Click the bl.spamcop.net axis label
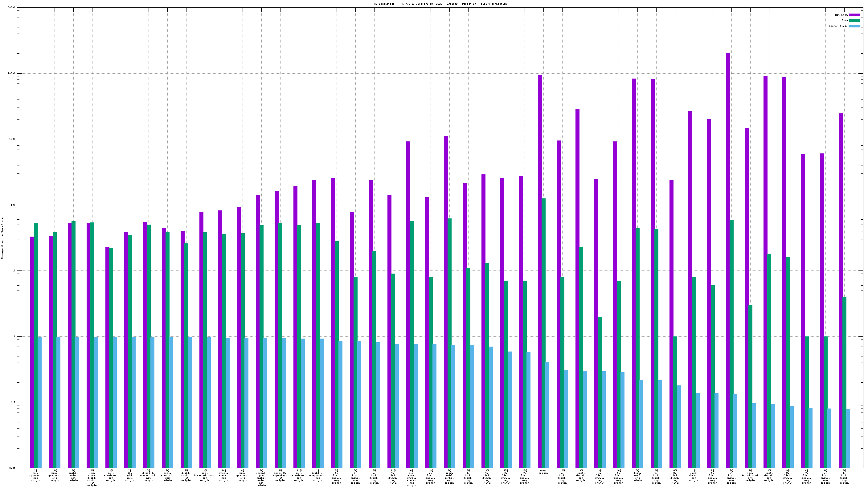Viewport: 868px width, 488px height. coord(35,475)
